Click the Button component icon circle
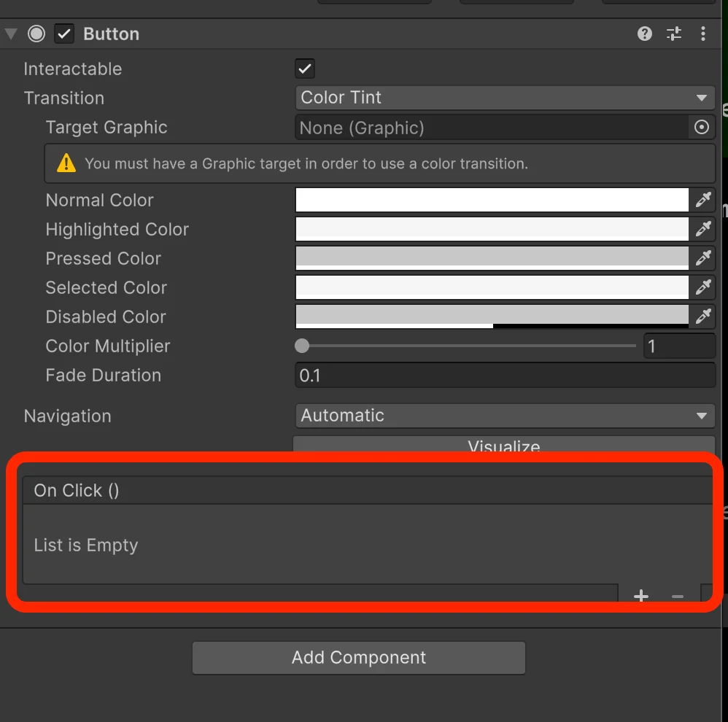 pyautogui.click(x=36, y=34)
